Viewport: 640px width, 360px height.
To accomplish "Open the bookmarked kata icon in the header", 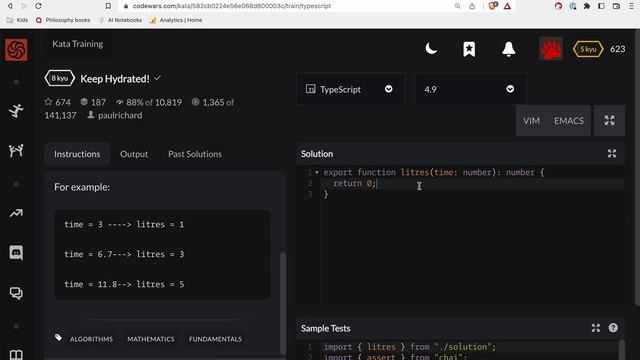I will tap(469, 49).
